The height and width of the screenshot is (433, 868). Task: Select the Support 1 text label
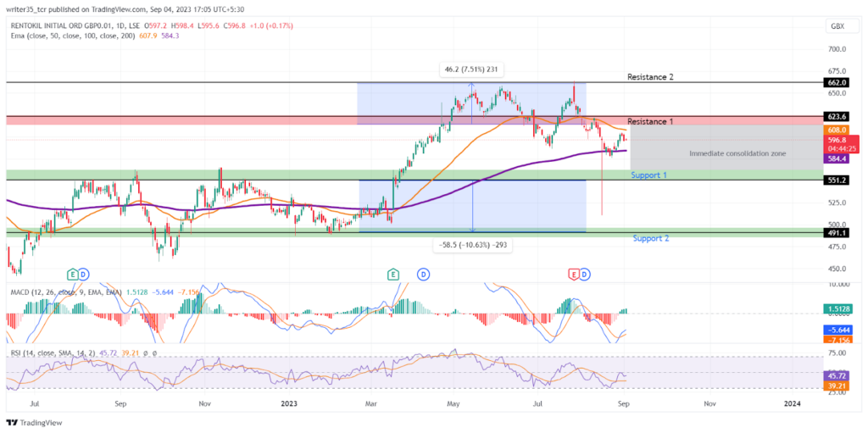pos(648,175)
